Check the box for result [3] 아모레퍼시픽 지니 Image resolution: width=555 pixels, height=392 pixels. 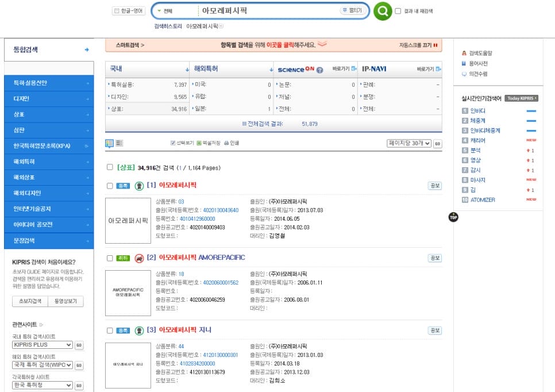click(110, 330)
